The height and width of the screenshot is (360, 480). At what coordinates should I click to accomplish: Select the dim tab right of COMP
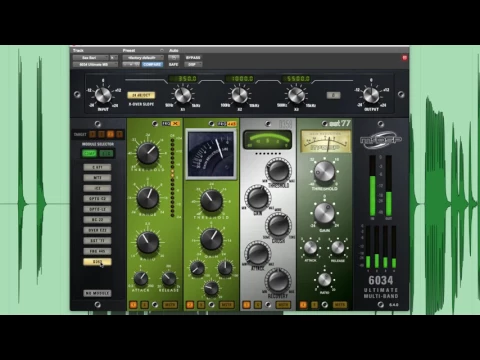tap(106, 153)
